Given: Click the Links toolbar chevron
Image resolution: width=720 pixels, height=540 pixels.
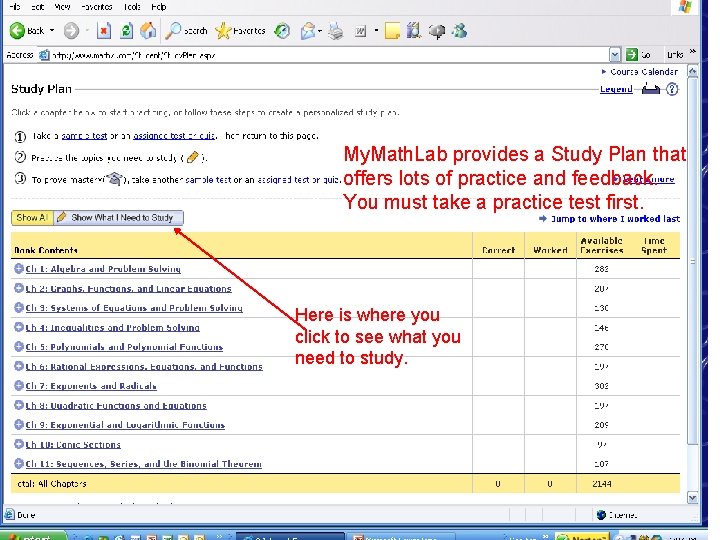Looking at the screenshot, I should click(692, 51).
